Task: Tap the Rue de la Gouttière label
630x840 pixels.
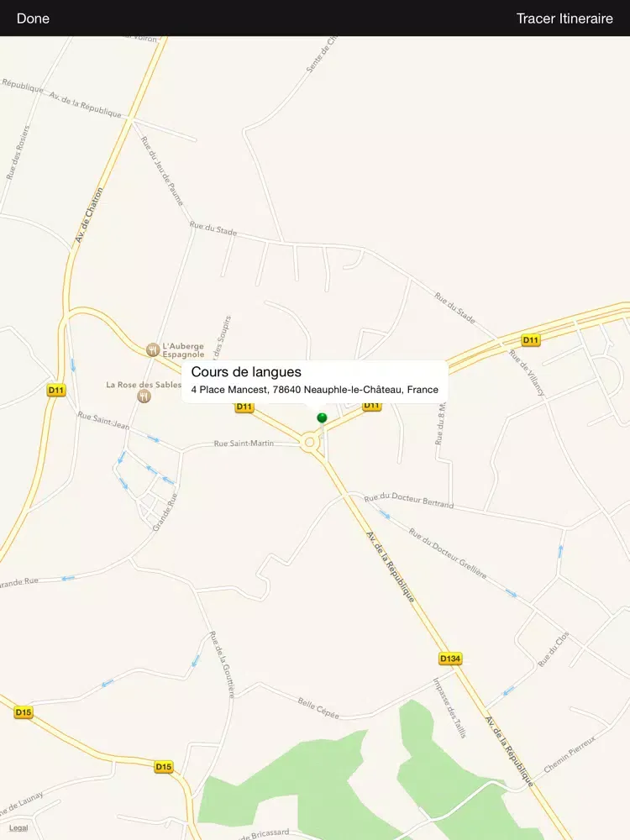Action: (222, 664)
